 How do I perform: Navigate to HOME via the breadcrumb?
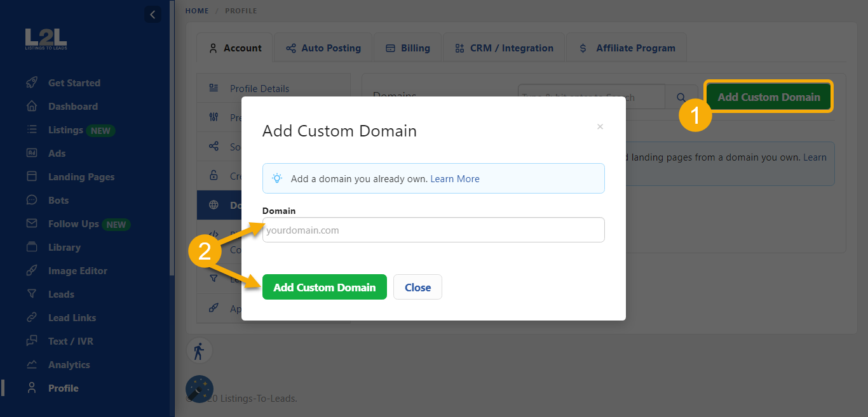(x=196, y=10)
